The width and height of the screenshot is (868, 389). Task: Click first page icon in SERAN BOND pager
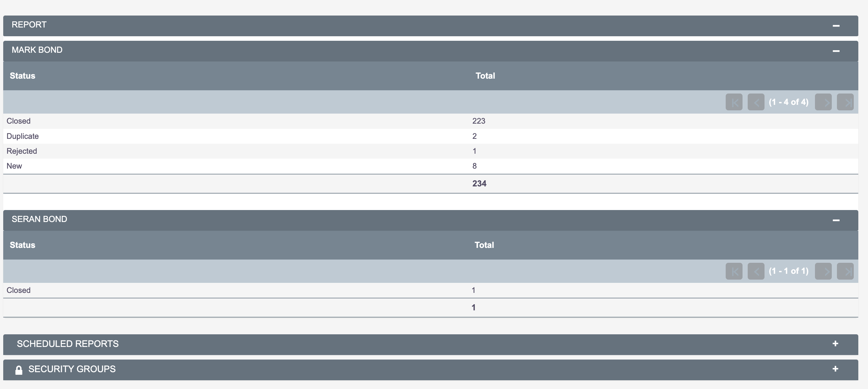(734, 271)
